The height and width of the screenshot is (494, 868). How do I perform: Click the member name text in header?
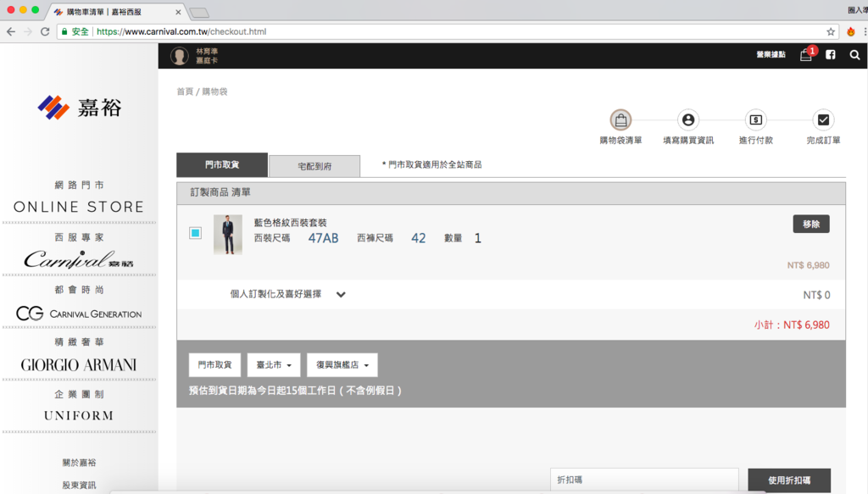click(207, 52)
